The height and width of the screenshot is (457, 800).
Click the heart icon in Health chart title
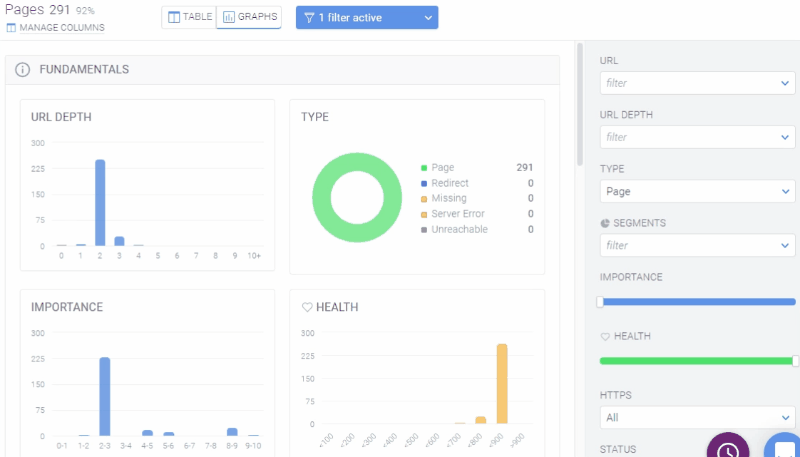[x=307, y=307]
